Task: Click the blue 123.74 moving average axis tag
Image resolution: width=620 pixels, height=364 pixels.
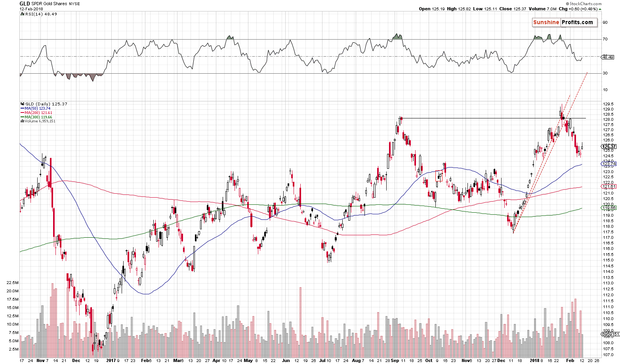Action: [x=609, y=164]
